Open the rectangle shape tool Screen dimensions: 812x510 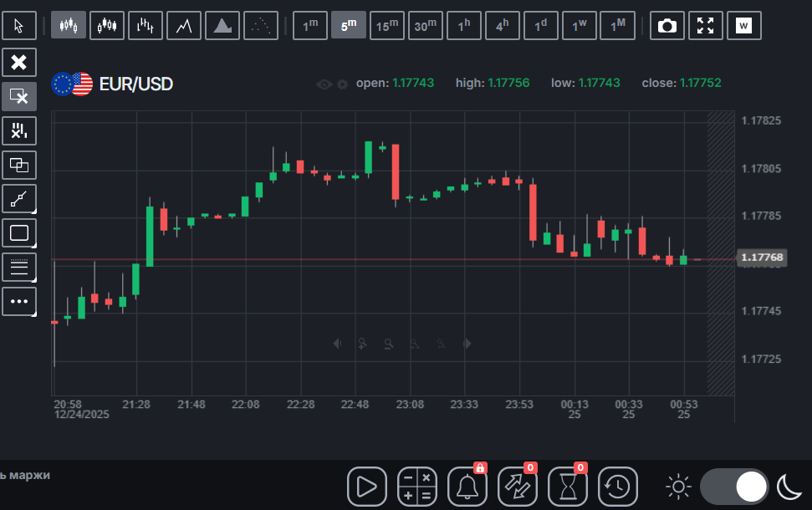[19, 233]
